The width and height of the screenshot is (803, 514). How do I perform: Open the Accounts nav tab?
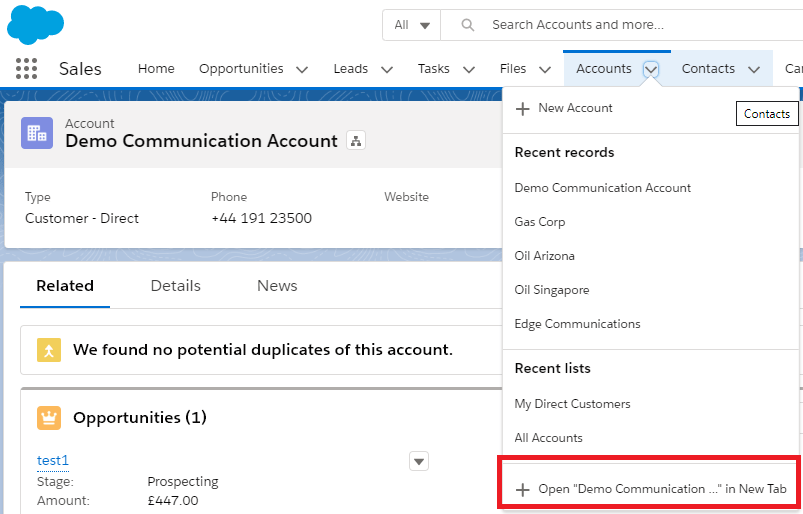pyautogui.click(x=604, y=69)
